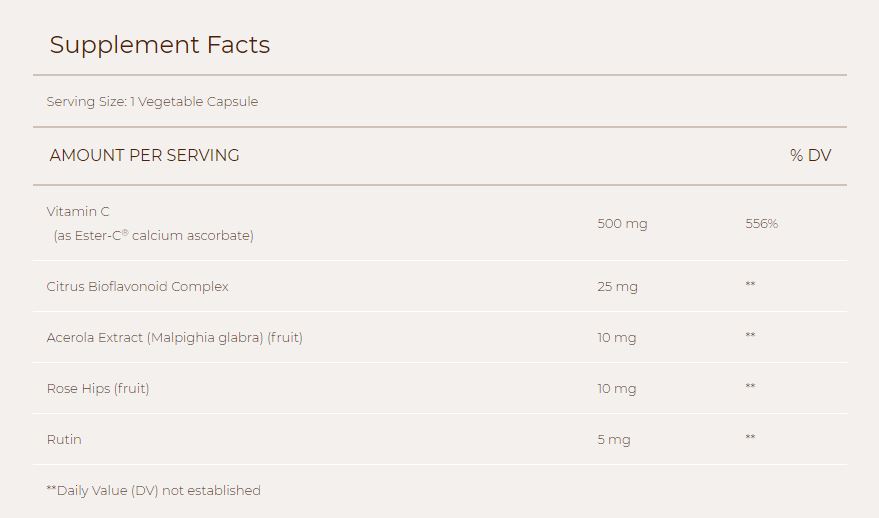Click the Ester-C calcium ascorbate note
The height and width of the screenshot is (518, 879).
tap(154, 236)
